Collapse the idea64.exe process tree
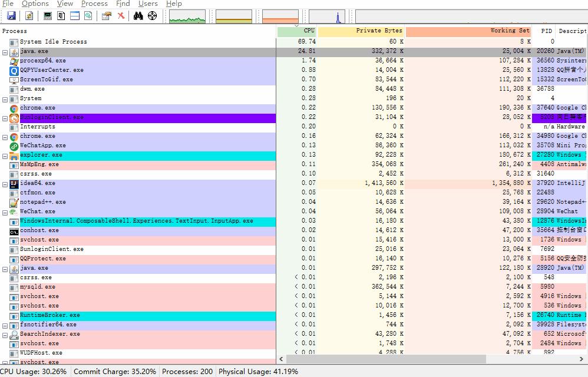The image size is (588, 377). 5,184
